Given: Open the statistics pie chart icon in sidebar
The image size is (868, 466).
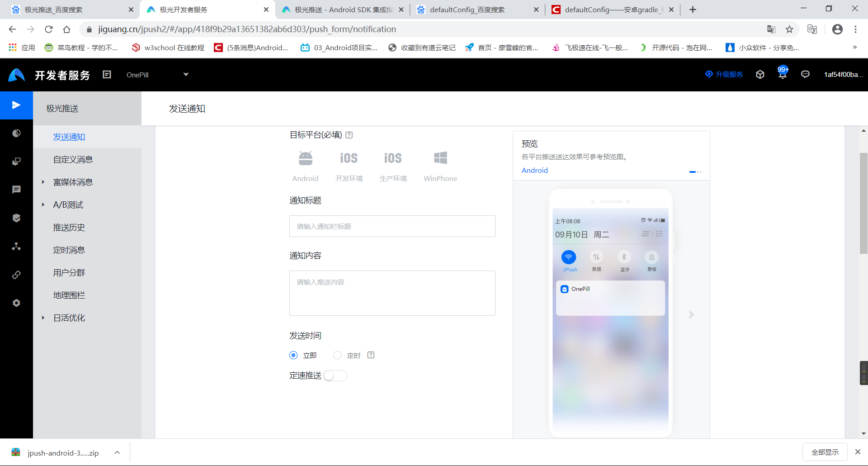Looking at the screenshot, I should [x=16, y=133].
